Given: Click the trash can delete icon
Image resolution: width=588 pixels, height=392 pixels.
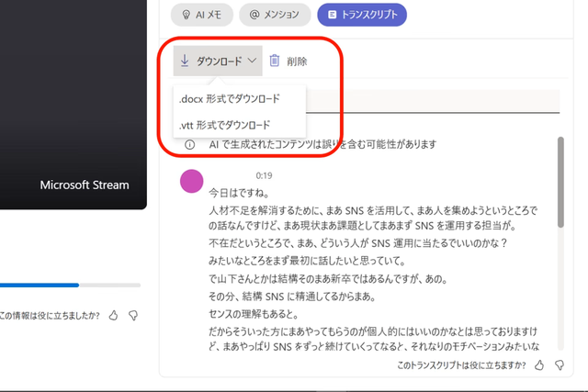Looking at the screenshot, I should point(275,61).
